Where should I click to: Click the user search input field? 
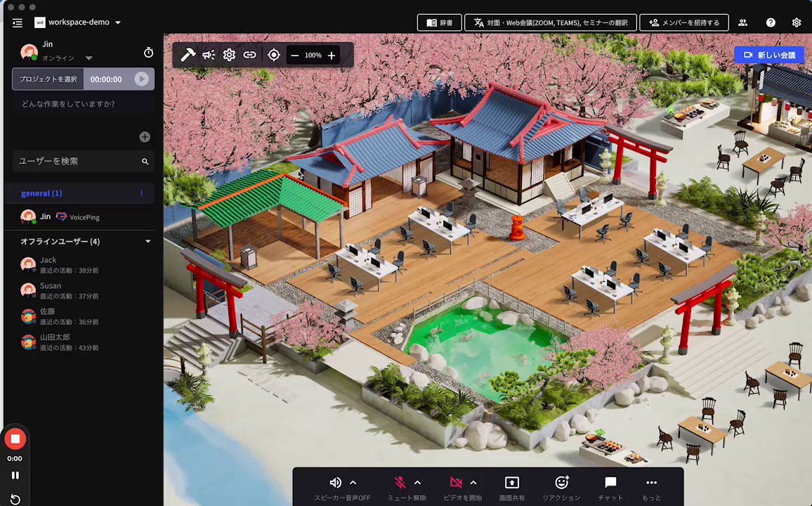point(83,161)
